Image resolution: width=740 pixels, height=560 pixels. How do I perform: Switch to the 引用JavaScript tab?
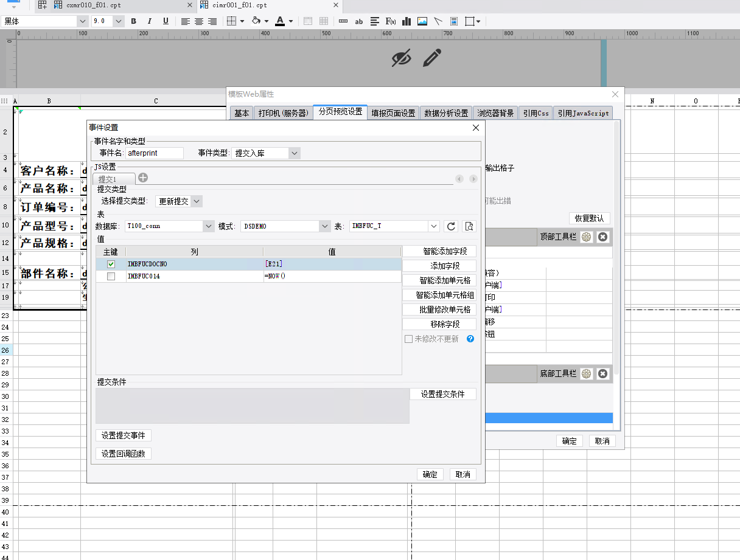point(583,113)
